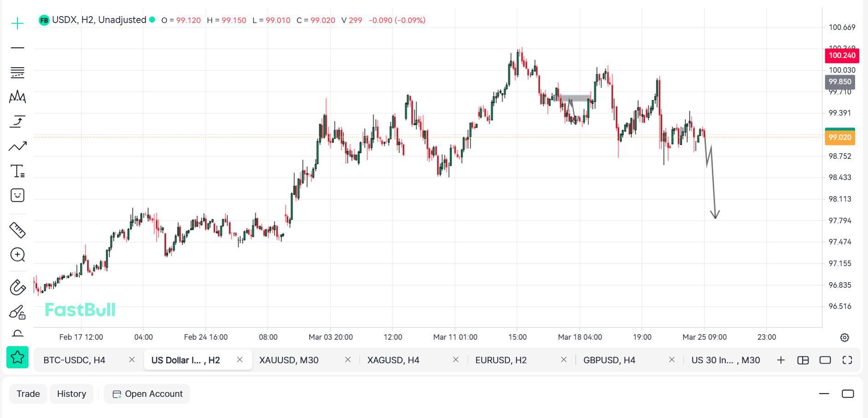Toggle the favorites star button

click(x=17, y=357)
